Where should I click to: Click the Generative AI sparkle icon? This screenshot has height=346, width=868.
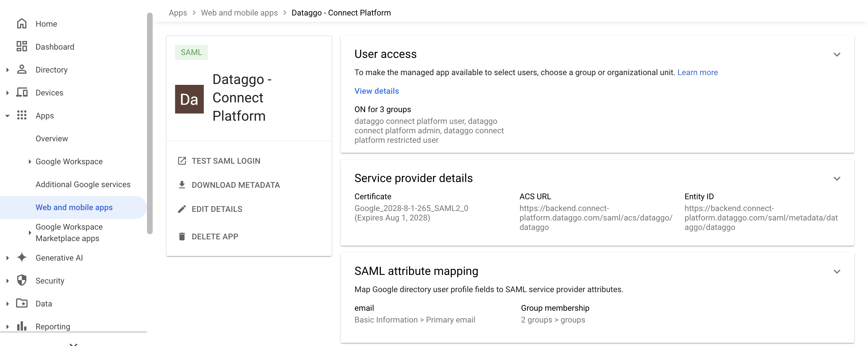coord(22,257)
